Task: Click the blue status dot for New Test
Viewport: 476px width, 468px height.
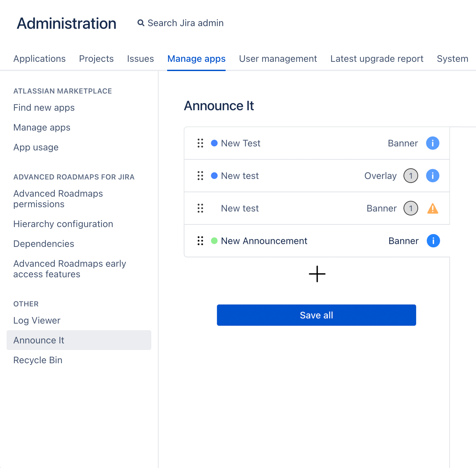Action: click(x=214, y=143)
